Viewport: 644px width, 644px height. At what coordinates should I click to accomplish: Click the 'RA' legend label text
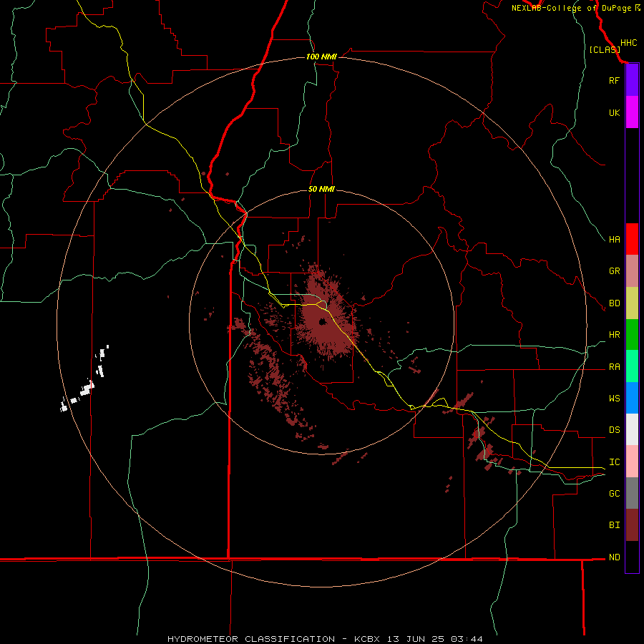point(614,367)
